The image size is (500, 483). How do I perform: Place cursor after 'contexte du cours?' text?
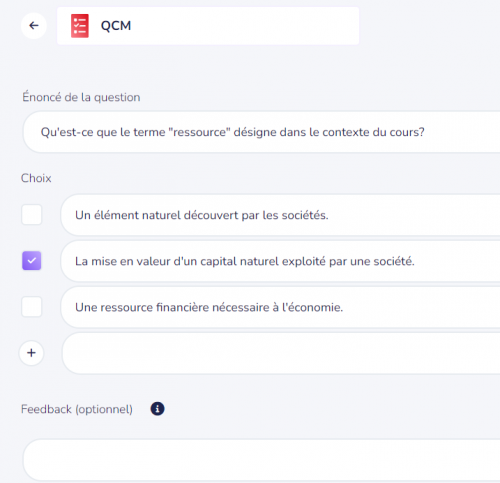pyautogui.click(x=426, y=132)
